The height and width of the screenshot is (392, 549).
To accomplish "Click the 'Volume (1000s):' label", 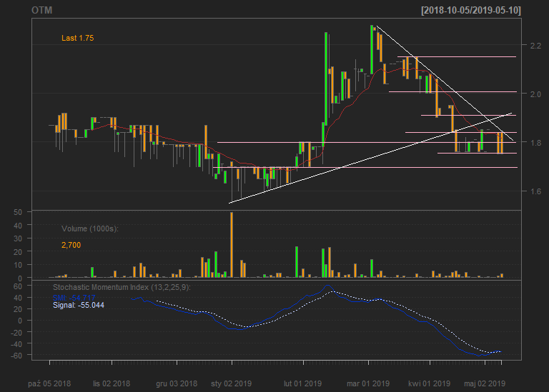I will click(90, 228).
